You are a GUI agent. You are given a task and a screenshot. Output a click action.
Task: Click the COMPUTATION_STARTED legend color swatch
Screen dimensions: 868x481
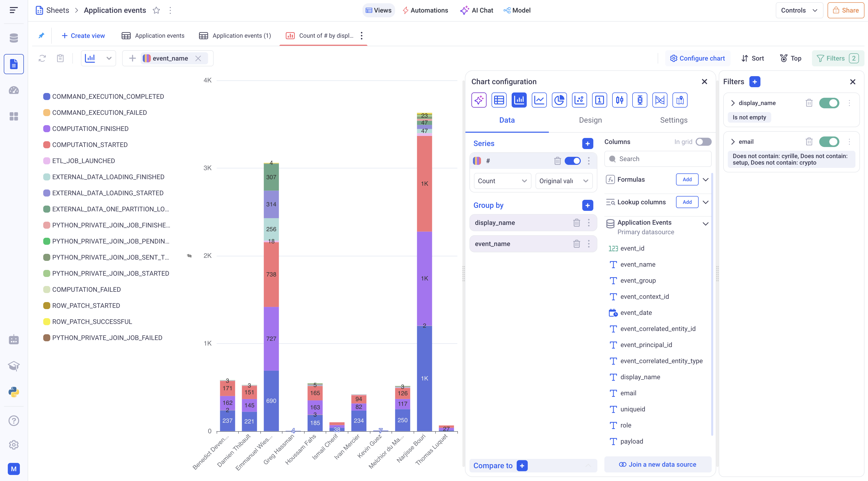pos(47,145)
